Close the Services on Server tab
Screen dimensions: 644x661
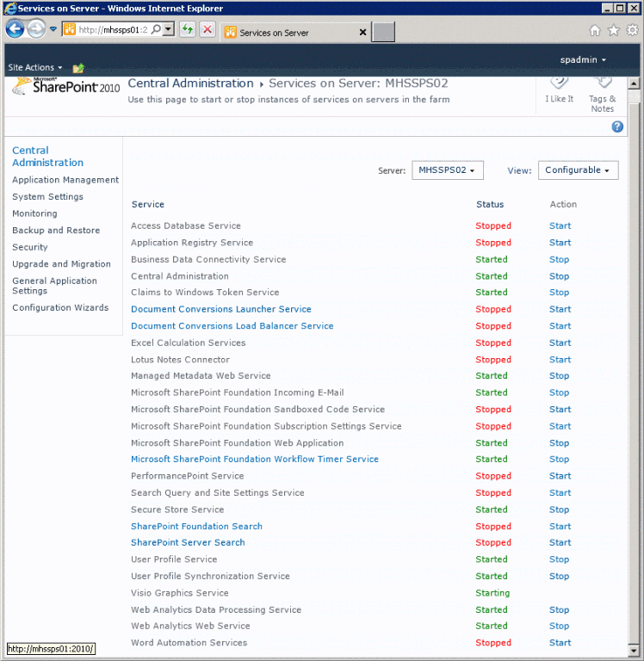[x=362, y=33]
